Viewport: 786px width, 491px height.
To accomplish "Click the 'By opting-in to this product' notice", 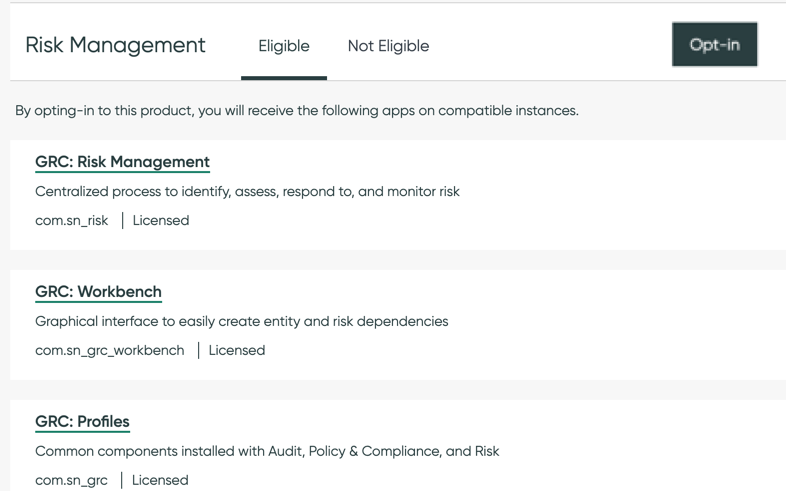I will point(297,110).
